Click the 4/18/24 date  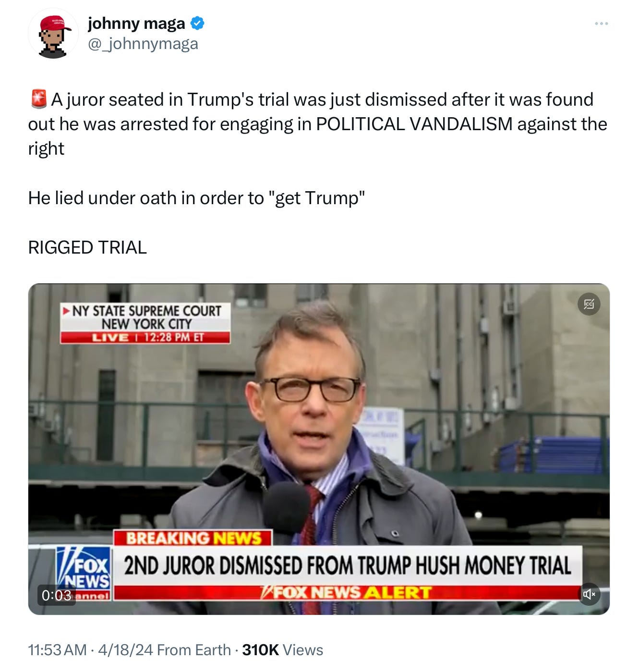pyautogui.click(x=125, y=650)
